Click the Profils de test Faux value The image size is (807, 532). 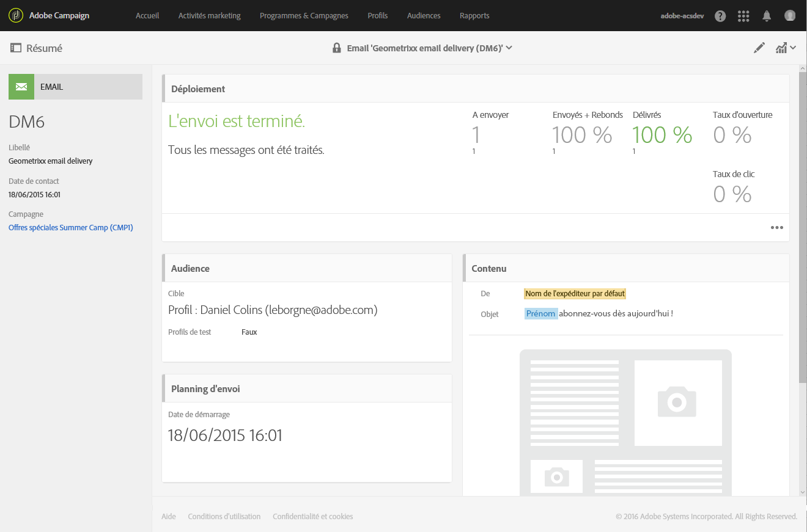[x=249, y=332]
